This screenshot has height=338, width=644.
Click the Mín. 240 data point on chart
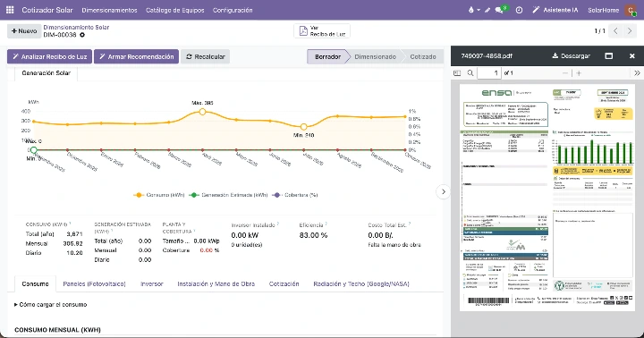303,127
